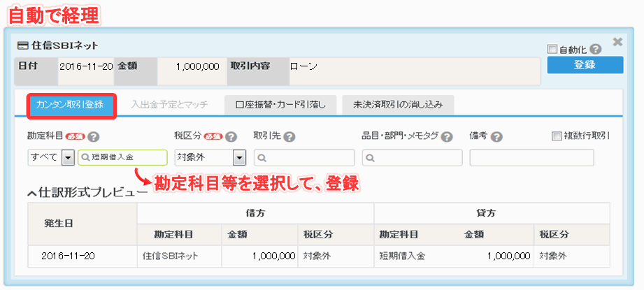Click help icon beside 勘定科目 label
Viewport: 644px width, 290px height.
tap(94, 136)
